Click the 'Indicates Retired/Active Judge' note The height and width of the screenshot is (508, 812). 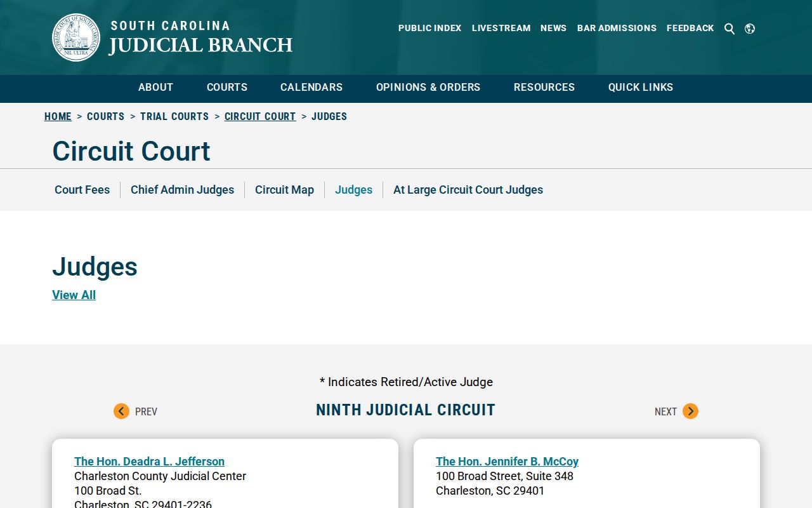[x=406, y=382]
